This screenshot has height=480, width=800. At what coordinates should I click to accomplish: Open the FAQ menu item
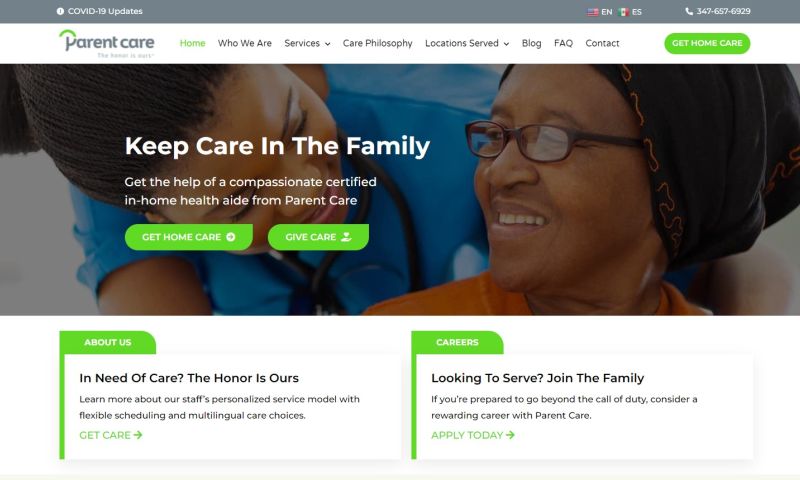563,43
